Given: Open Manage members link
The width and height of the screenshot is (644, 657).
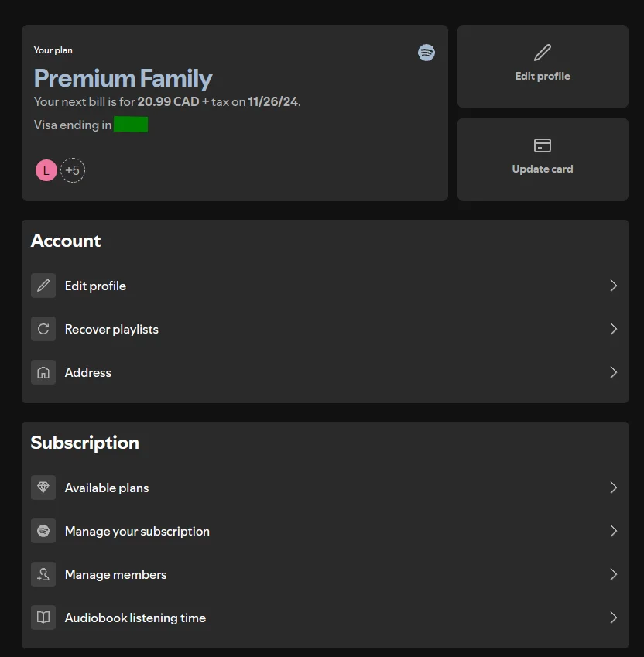Looking at the screenshot, I should pyautogui.click(x=115, y=574).
